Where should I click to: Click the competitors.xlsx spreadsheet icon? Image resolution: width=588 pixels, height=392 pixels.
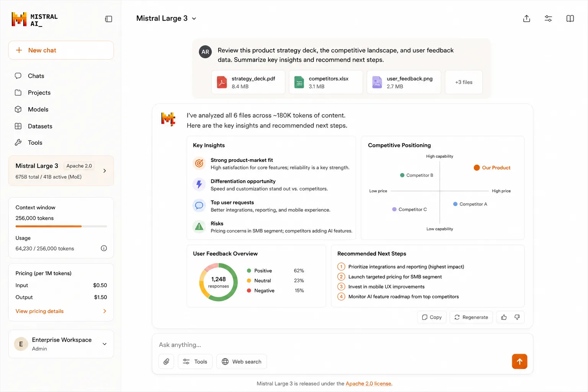tap(299, 82)
